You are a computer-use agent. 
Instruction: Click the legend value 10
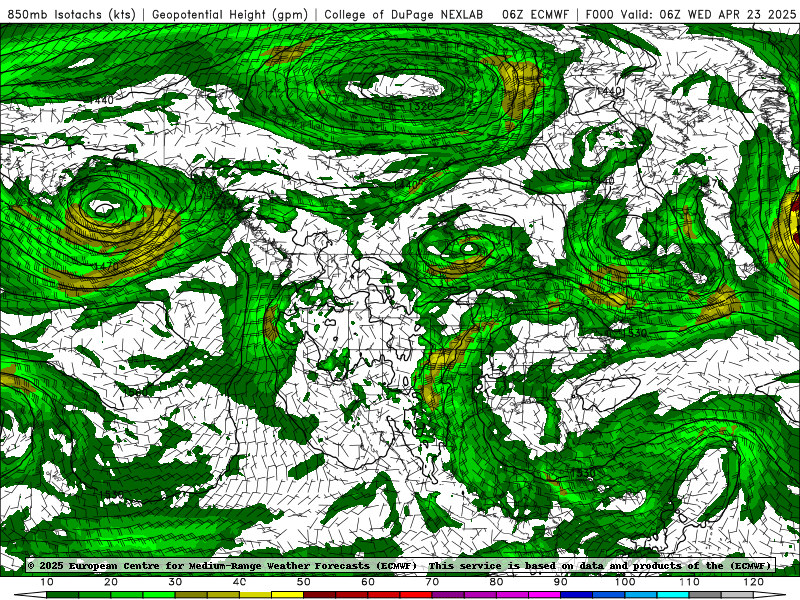[46, 582]
